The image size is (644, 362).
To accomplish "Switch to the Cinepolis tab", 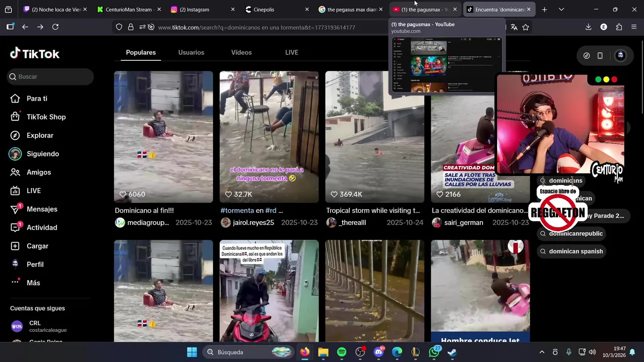I will 277,10.
